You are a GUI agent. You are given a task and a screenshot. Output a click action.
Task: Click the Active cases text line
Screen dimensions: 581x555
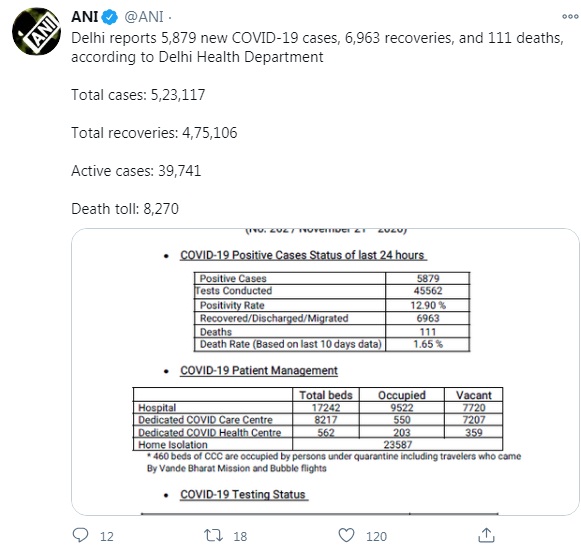(136, 171)
